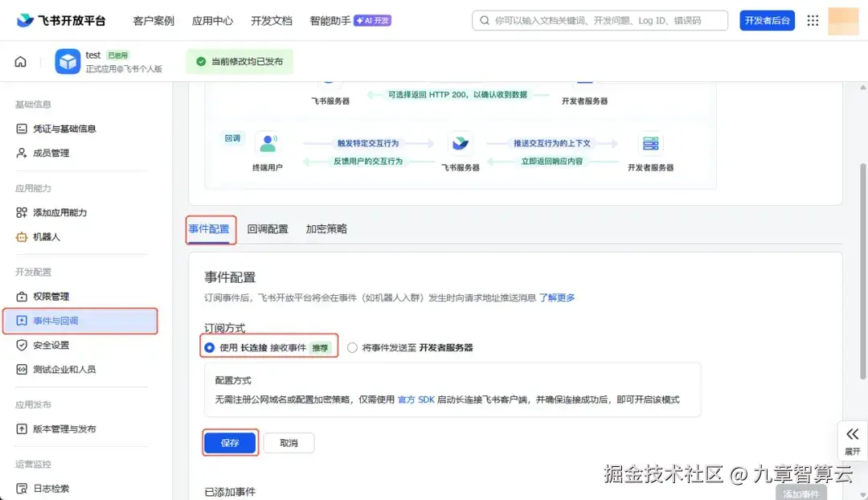
Task: Click the end user icon in diagram
Action: 268,143
